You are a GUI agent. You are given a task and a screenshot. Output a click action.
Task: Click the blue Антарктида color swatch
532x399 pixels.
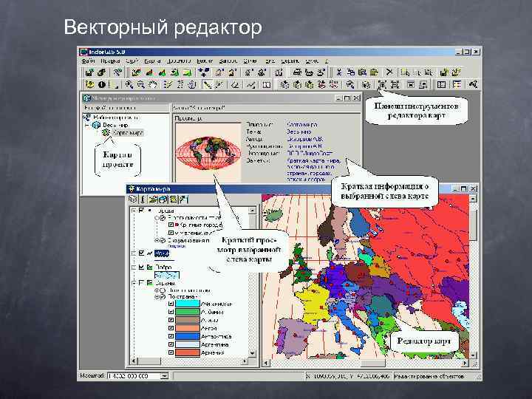pyautogui.click(x=187, y=336)
